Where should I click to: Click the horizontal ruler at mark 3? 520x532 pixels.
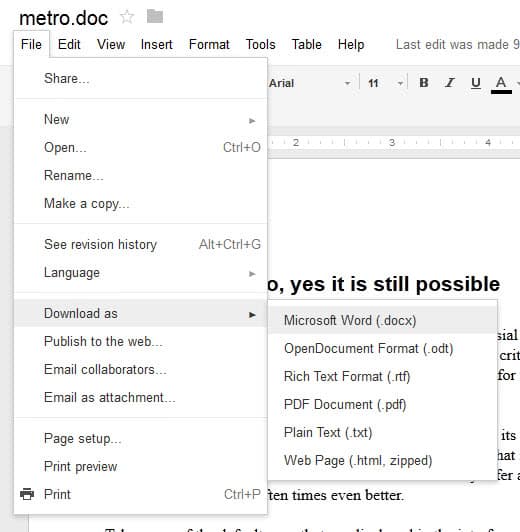[392, 142]
